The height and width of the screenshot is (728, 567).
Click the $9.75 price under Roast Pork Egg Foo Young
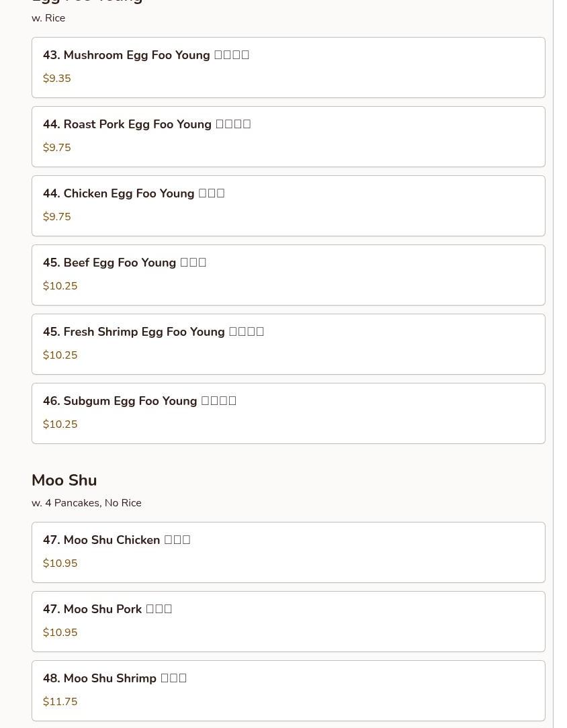click(x=56, y=147)
